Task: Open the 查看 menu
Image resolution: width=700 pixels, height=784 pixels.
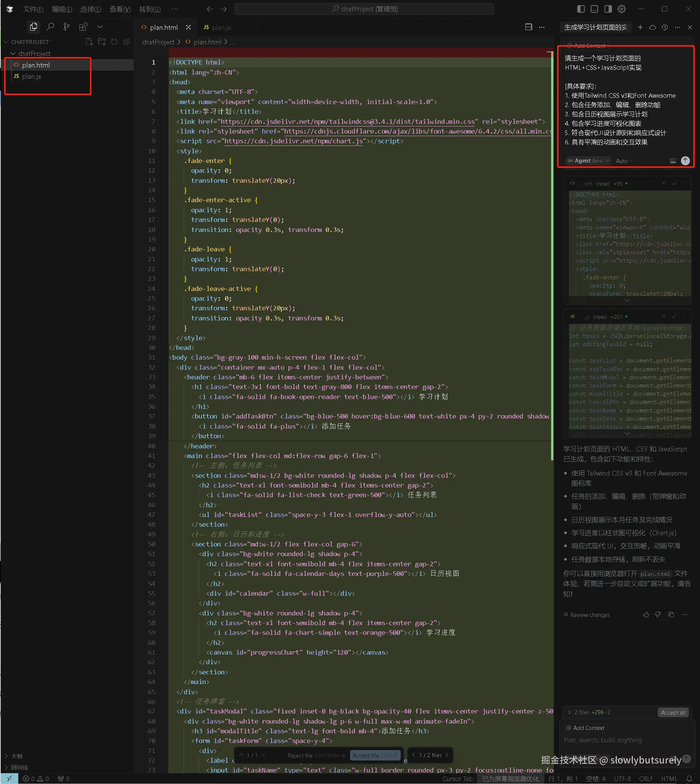Action: (x=120, y=9)
